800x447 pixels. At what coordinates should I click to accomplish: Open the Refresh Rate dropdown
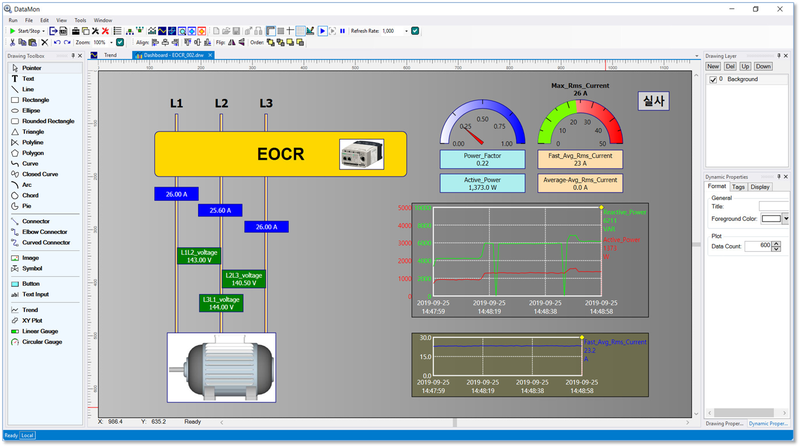tap(407, 31)
